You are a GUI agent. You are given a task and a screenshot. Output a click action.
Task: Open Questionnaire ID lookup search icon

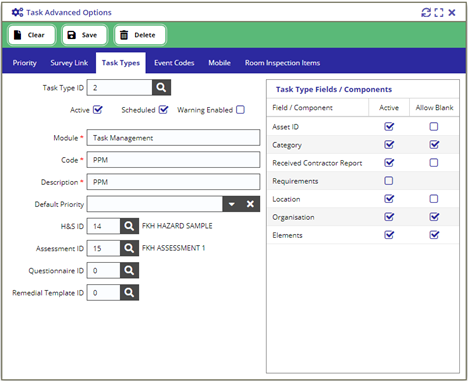coord(129,270)
